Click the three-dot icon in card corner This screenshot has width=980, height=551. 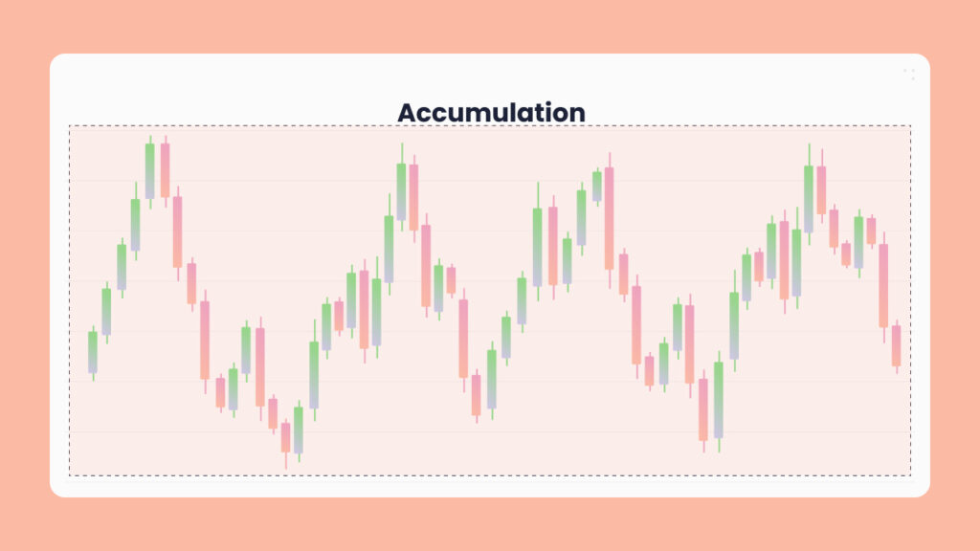pyautogui.click(x=908, y=74)
